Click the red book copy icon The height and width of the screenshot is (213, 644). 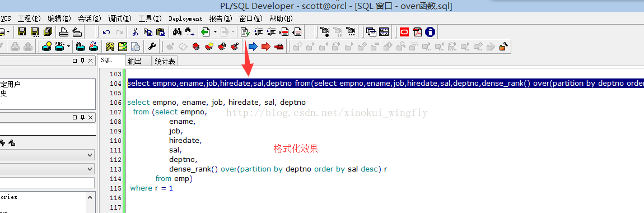tap(222, 47)
